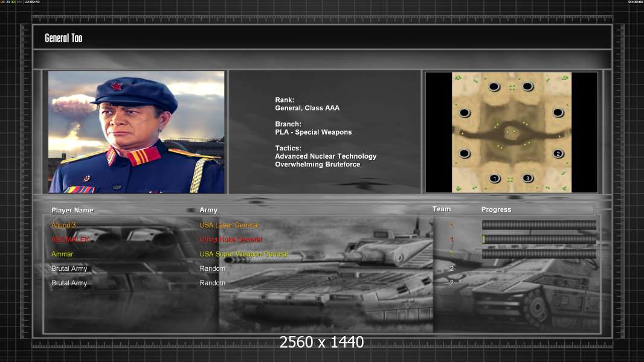Choose the empty upper slot on map's right edge
The width and height of the screenshot is (644, 362).
point(558,113)
